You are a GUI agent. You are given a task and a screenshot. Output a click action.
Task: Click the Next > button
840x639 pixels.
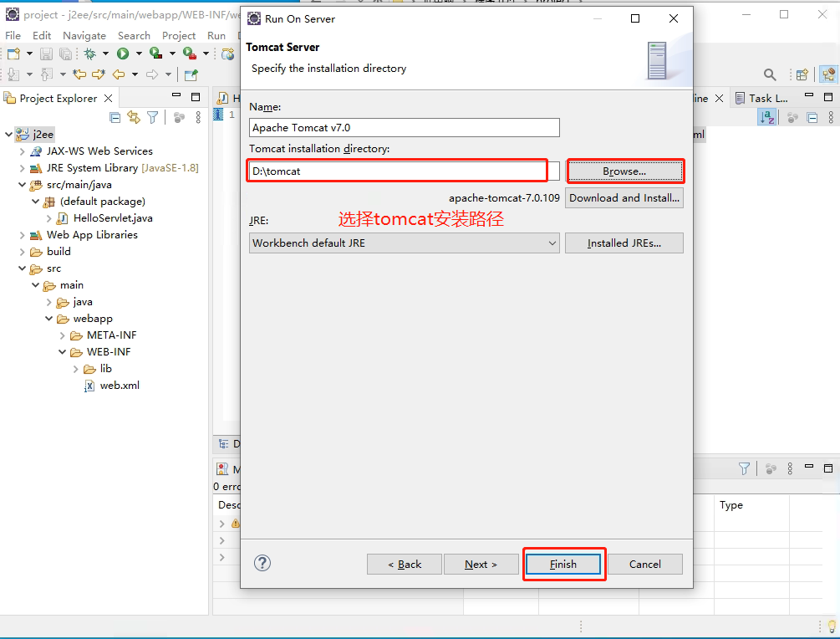point(481,564)
